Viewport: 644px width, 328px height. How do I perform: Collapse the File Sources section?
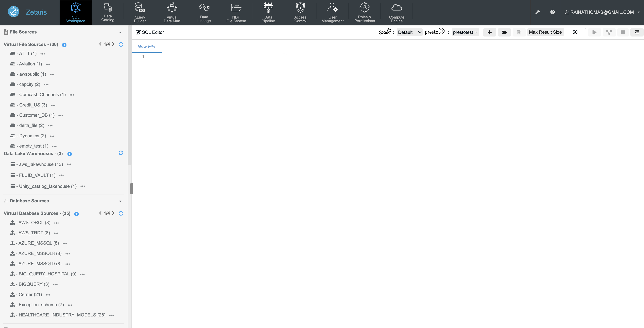pyautogui.click(x=120, y=32)
